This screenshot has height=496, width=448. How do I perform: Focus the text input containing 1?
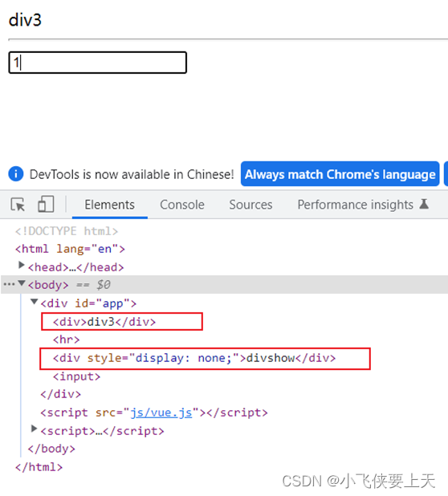coord(97,63)
